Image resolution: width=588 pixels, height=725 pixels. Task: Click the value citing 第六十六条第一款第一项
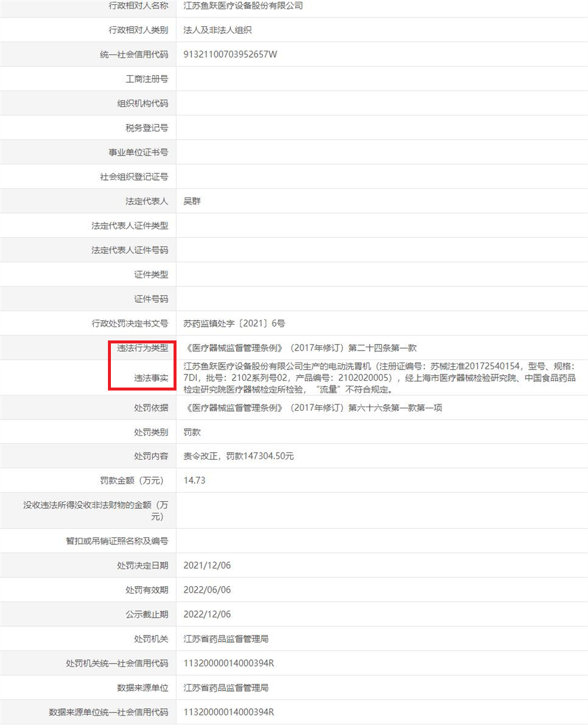click(x=314, y=408)
